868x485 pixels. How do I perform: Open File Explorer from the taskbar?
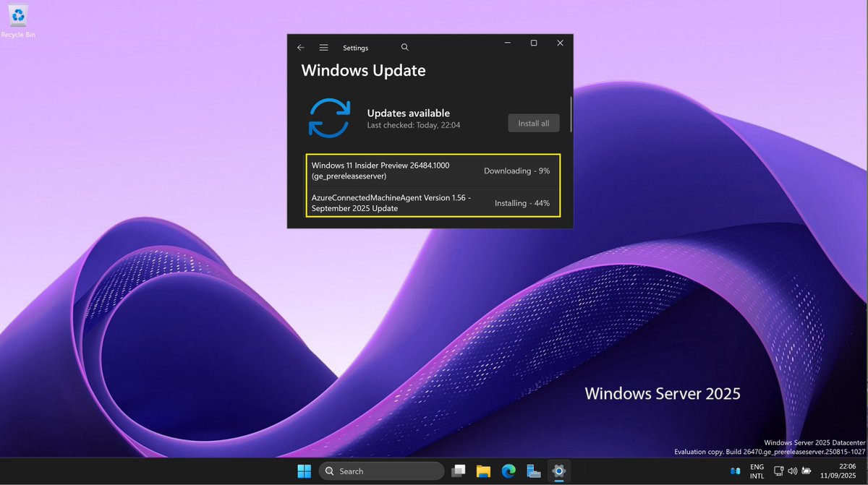[482, 471]
